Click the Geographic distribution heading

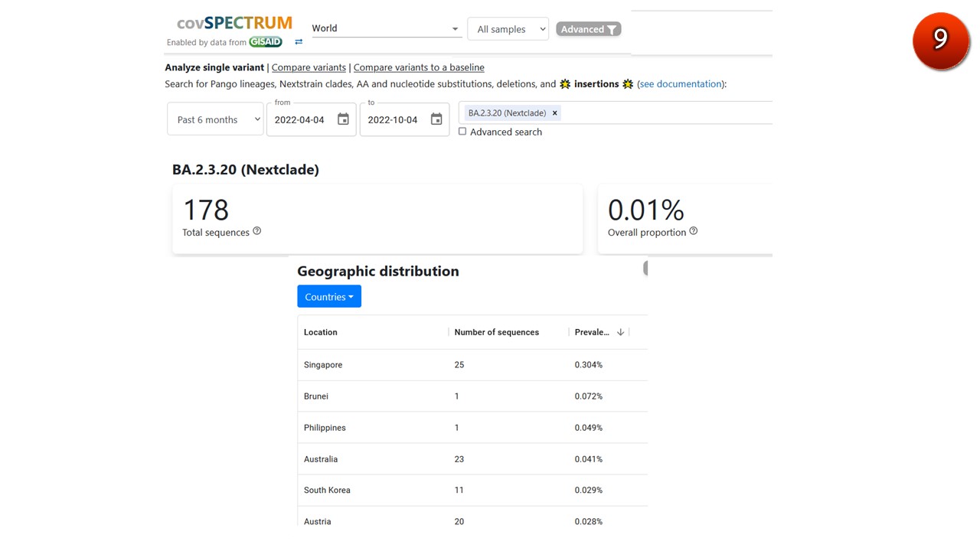(x=378, y=271)
